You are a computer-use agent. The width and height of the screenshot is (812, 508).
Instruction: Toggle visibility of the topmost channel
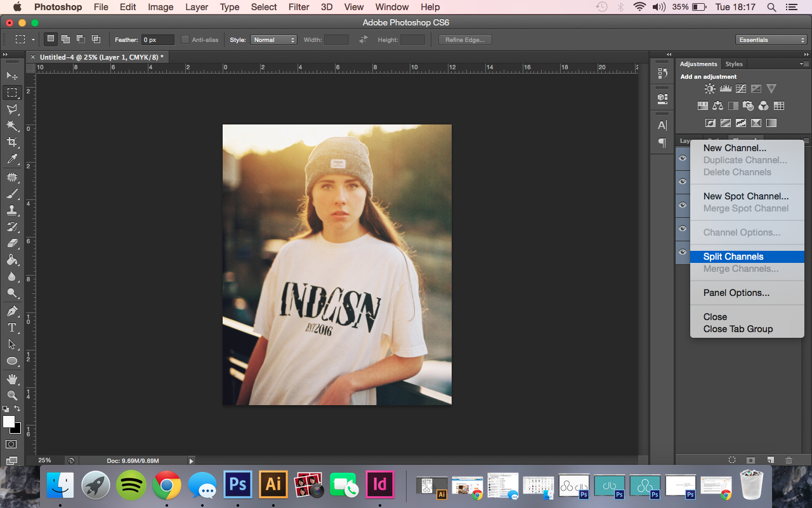(683, 158)
